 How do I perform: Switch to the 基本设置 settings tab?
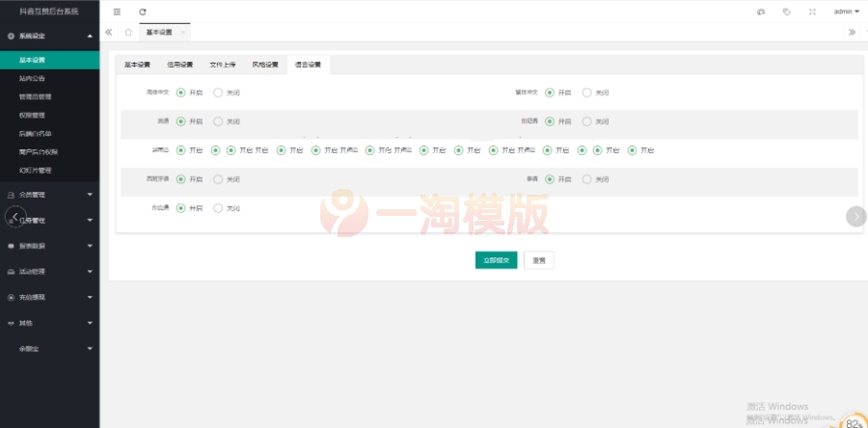click(x=137, y=65)
